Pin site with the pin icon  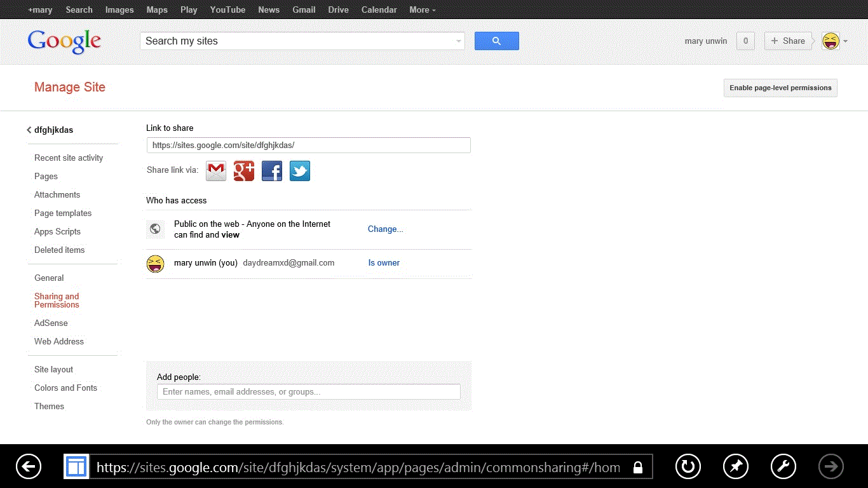click(736, 467)
